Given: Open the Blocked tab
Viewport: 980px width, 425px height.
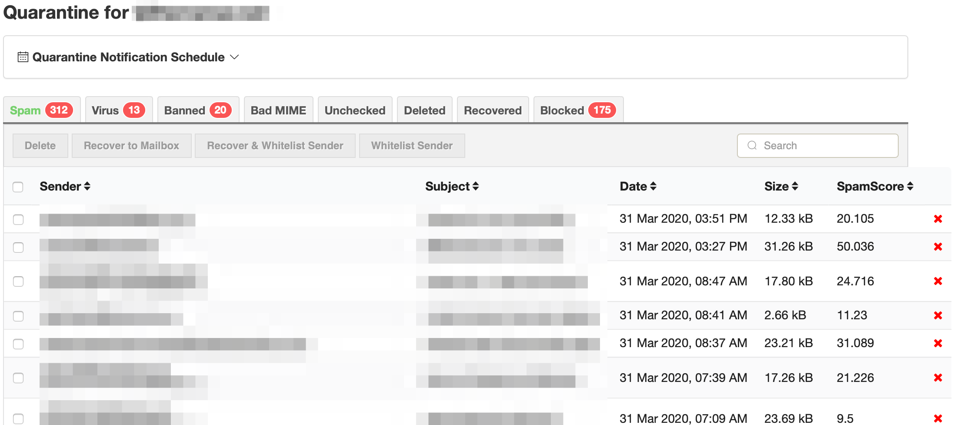Looking at the screenshot, I should point(578,110).
